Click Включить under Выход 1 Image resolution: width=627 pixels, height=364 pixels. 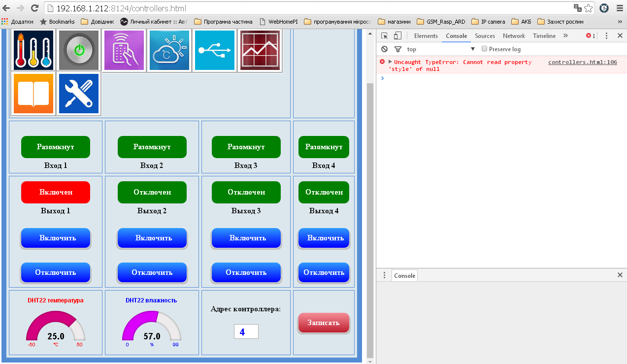pos(56,238)
